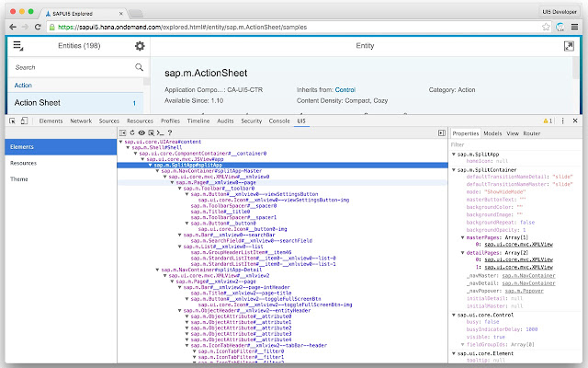Image resolution: width=588 pixels, height=368 pixels.
Task: Click the question mark help icon
Action: click(170, 132)
